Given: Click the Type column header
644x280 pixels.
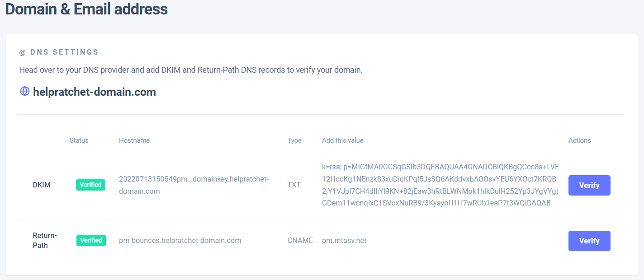Looking at the screenshot, I should 294,140.
